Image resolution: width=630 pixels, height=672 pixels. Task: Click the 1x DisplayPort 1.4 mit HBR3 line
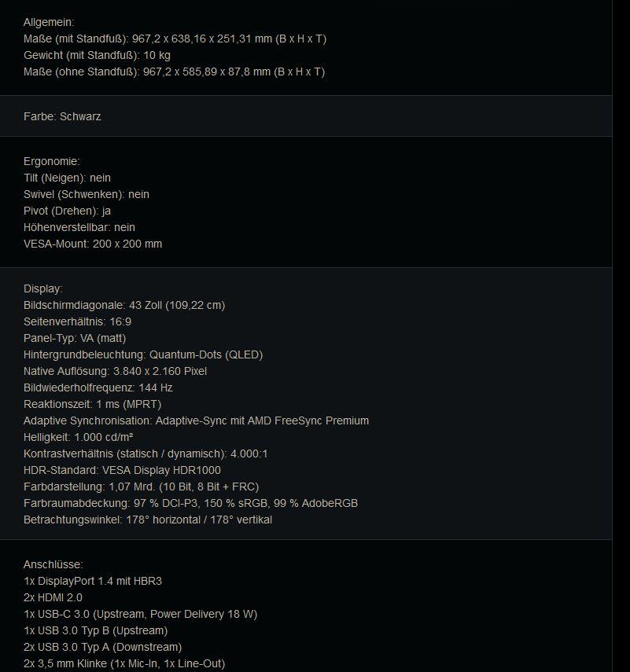coord(93,581)
